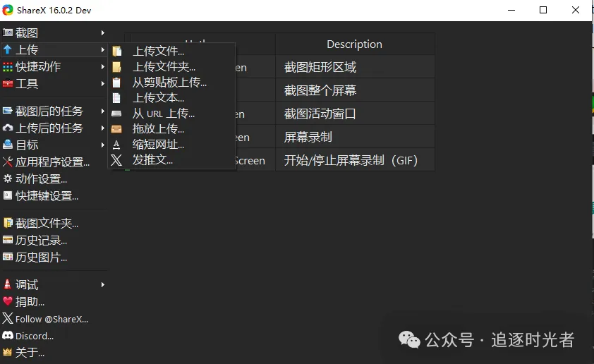Image resolution: width=594 pixels, height=364 pixels.
Task: Expand the 截图 submenu arrow
Action: (x=103, y=33)
